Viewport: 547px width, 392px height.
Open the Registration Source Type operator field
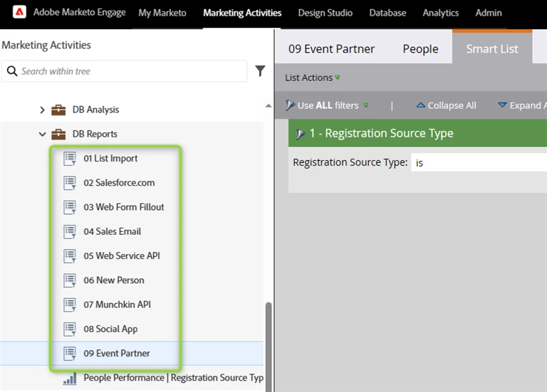(x=479, y=162)
